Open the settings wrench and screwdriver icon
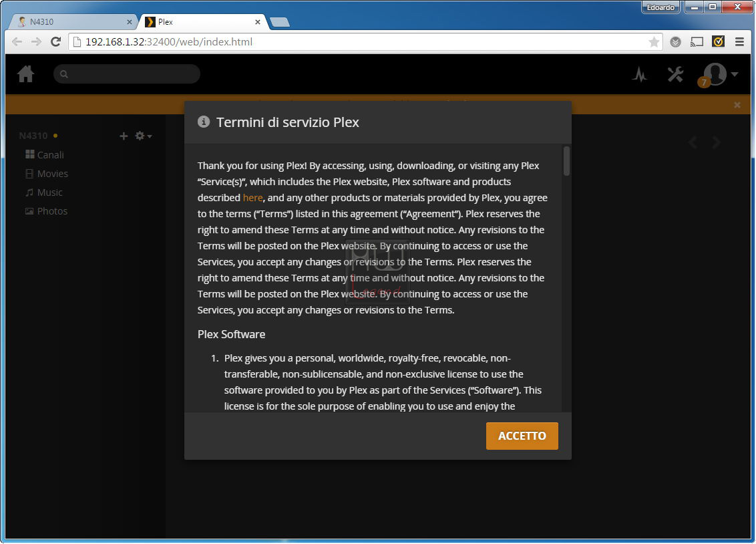Screen dimensions: 756x544 [675, 74]
